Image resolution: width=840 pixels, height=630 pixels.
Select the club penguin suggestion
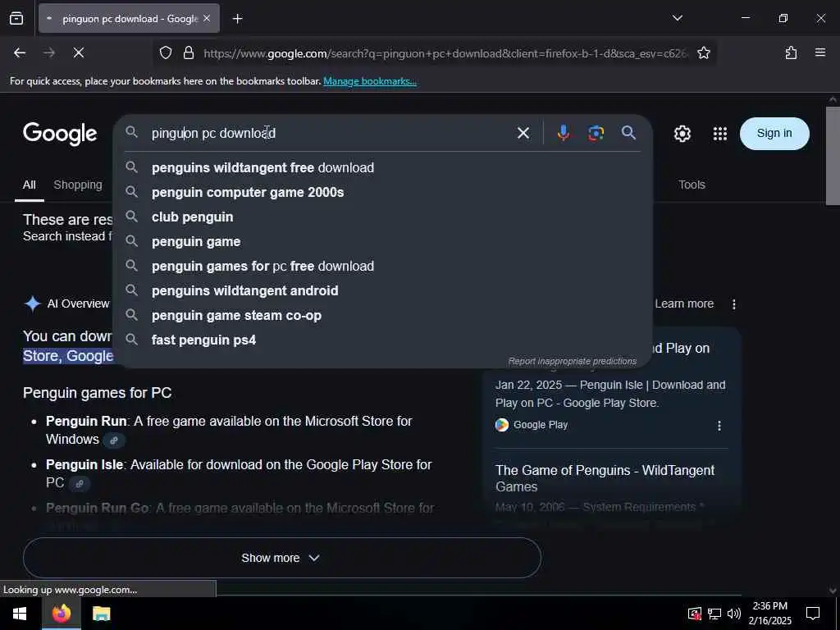coord(382,217)
